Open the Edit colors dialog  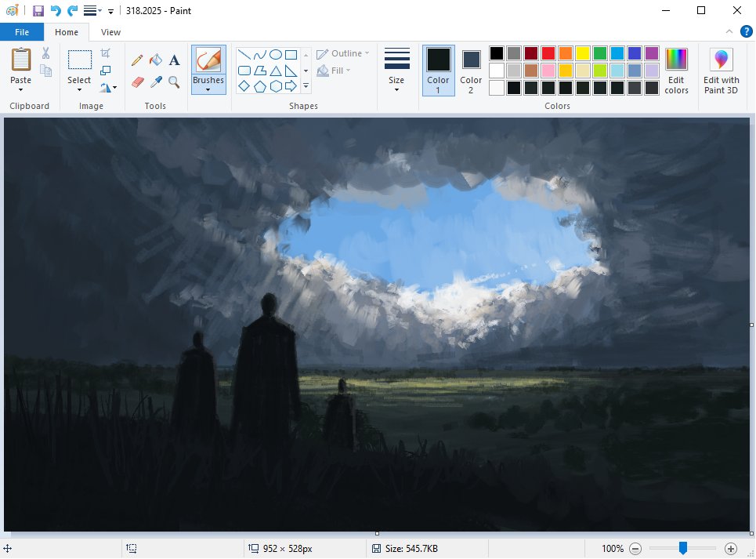[x=676, y=71]
